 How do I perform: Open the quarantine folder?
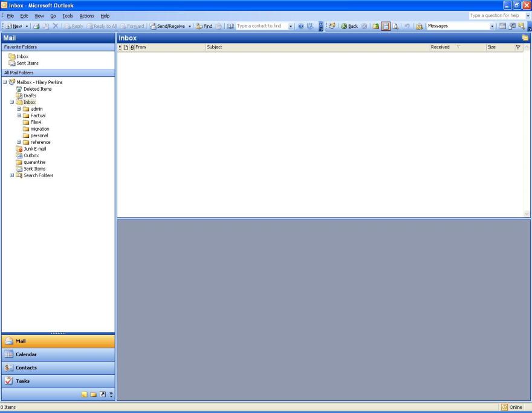coord(35,161)
